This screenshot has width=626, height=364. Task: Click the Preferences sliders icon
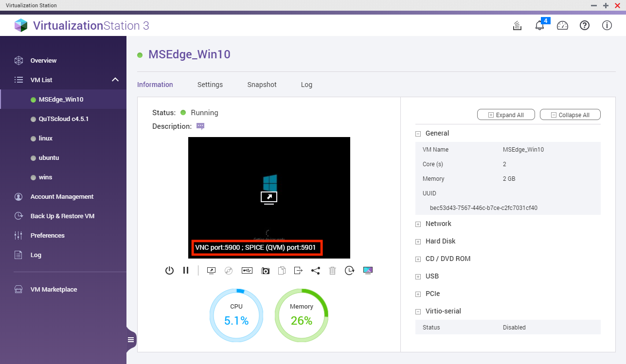tap(18, 236)
